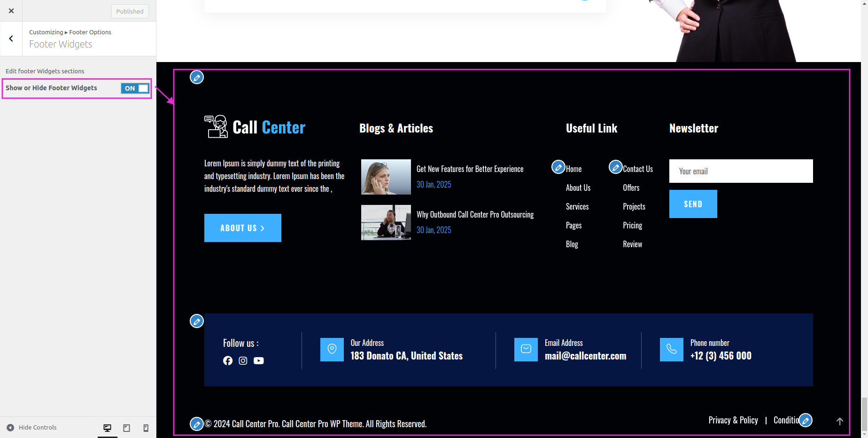Click edit pencil beside copyright text
The width and height of the screenshot is (868, 438).
point(197,424)
